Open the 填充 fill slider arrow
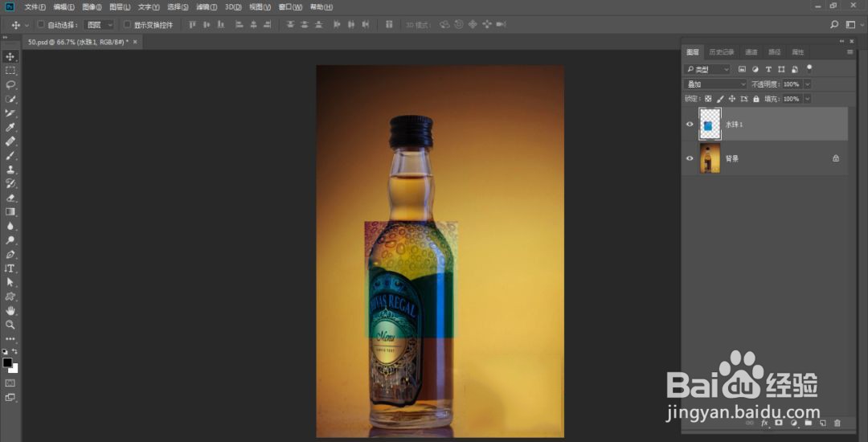868x442 pixels. (808, 99)
